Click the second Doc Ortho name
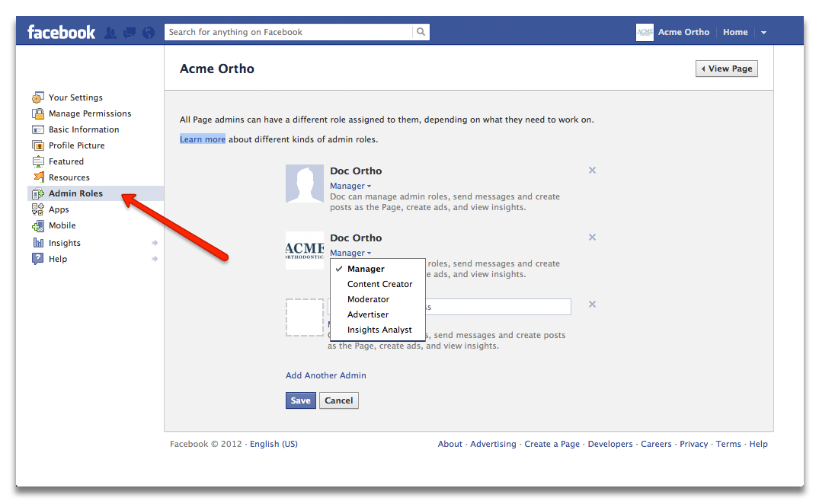The width and height of the screenshot is (819, 504). (356, 238)
